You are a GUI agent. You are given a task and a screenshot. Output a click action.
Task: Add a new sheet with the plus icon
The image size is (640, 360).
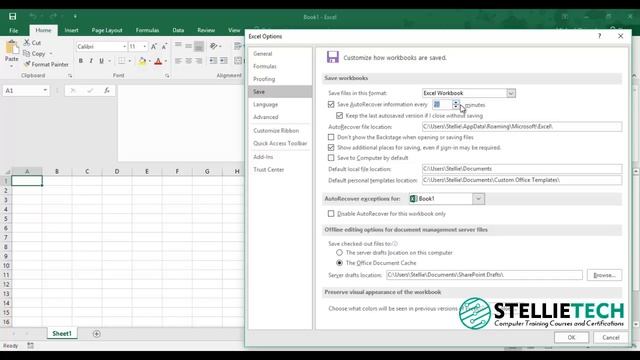[x=97, y=334]
